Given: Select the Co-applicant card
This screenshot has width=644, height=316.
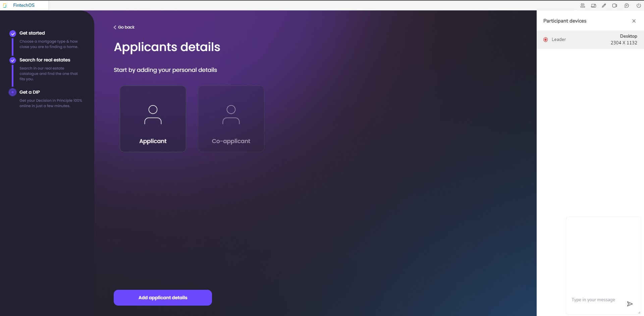Looking at the screenshot, I should coord(231,119).
